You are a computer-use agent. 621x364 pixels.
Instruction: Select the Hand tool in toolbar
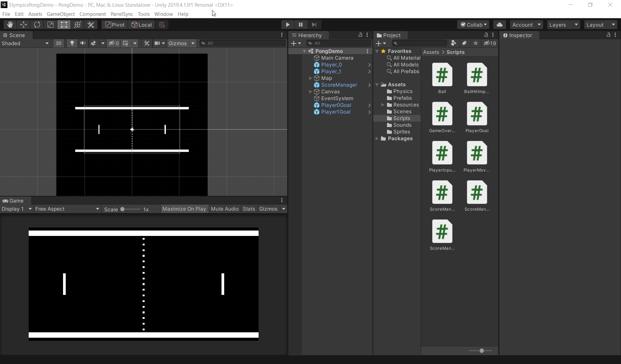10,25
